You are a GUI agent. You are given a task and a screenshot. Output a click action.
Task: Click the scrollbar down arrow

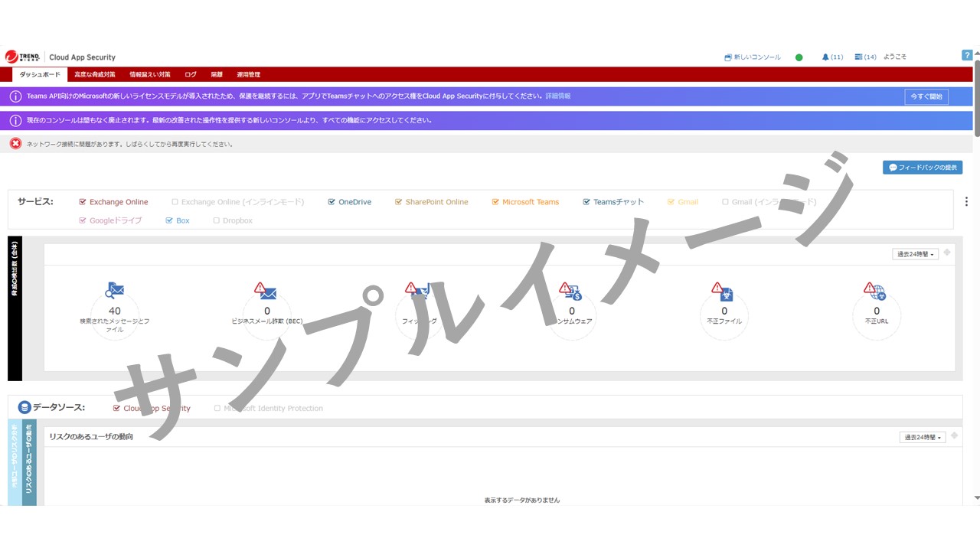tap(976, 498)
